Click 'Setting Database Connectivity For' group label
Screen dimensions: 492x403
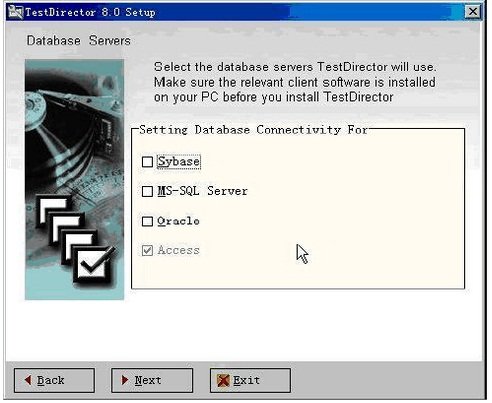(253, 129)
